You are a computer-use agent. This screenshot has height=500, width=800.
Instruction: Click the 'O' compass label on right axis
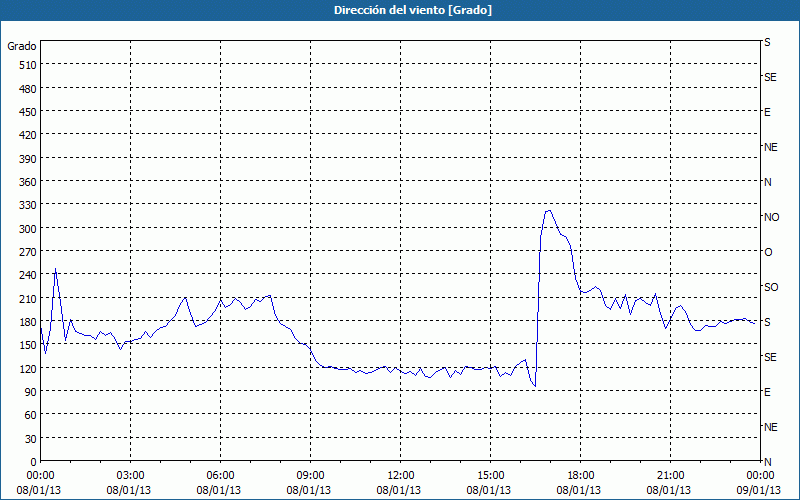pyautogui.click(x=768, y=252)
